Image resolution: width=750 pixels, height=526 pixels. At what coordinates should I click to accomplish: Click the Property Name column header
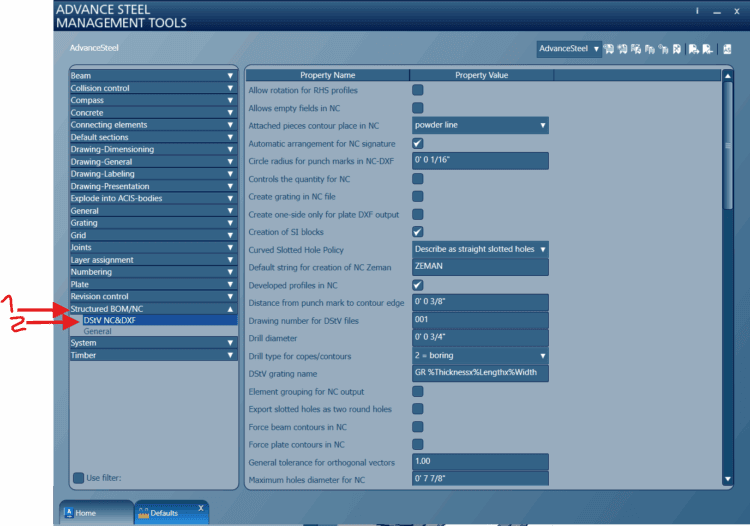pos(328,75)
